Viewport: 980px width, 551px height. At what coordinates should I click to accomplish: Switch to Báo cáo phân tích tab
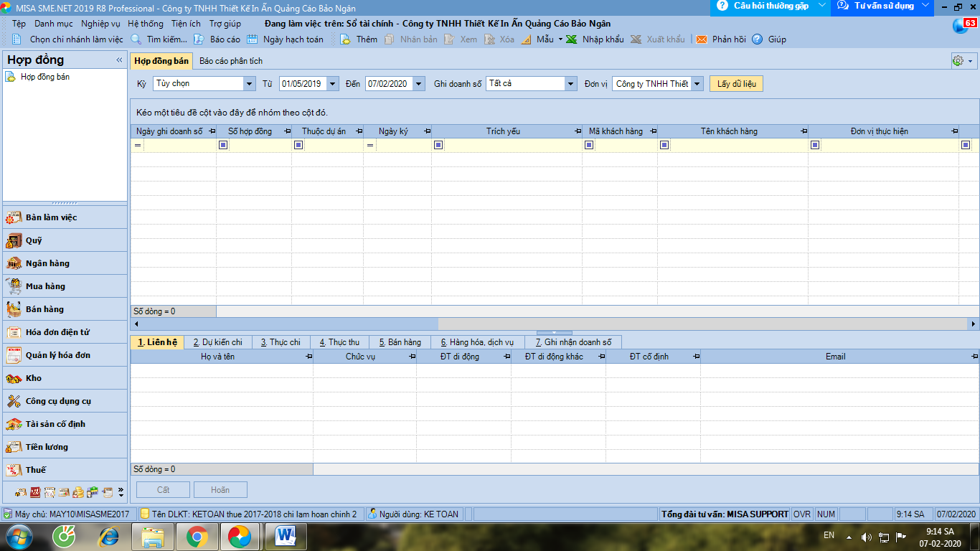coord(231,61)
